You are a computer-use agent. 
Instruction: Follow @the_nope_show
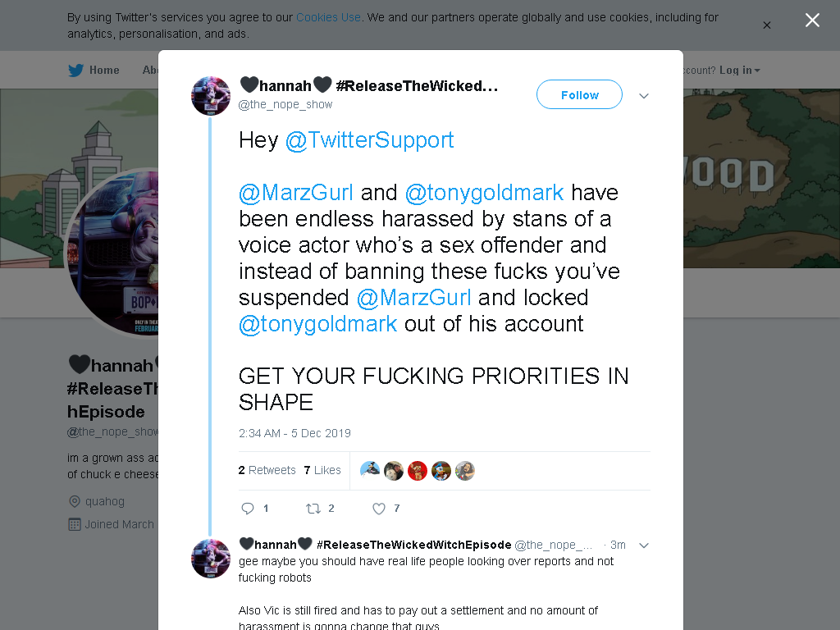click(x=580, y=95)
